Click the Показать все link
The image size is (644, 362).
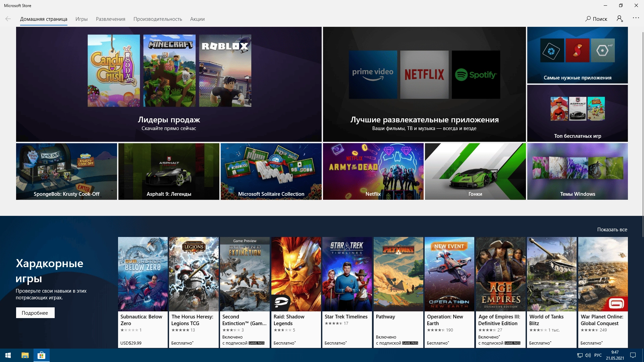click(612, 230)
